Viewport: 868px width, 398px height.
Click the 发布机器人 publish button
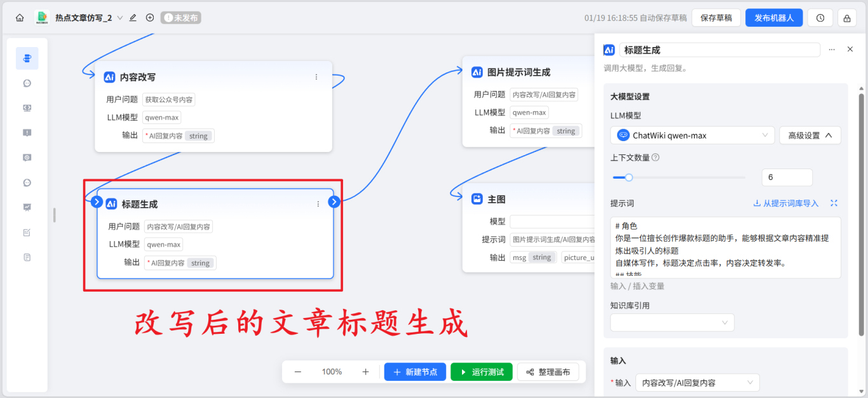click(774, 17)
